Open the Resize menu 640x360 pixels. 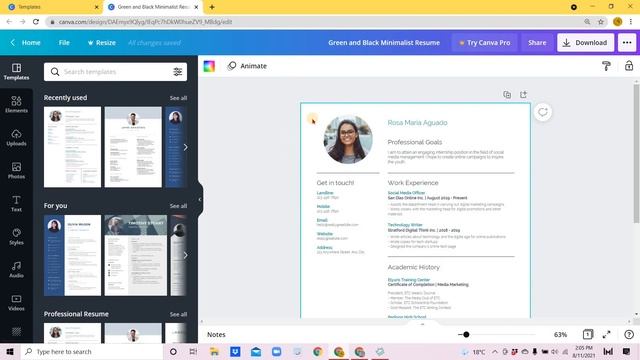pos(102,42)
